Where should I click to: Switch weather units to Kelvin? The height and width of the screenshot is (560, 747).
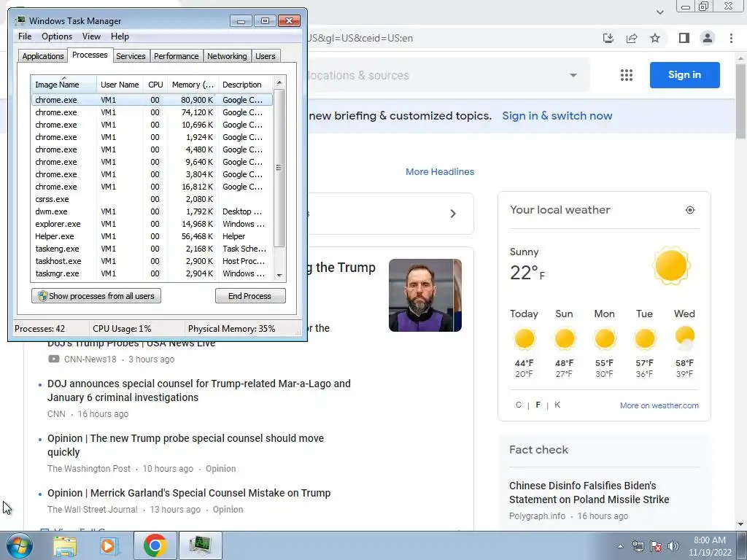(x=557, y=405)
